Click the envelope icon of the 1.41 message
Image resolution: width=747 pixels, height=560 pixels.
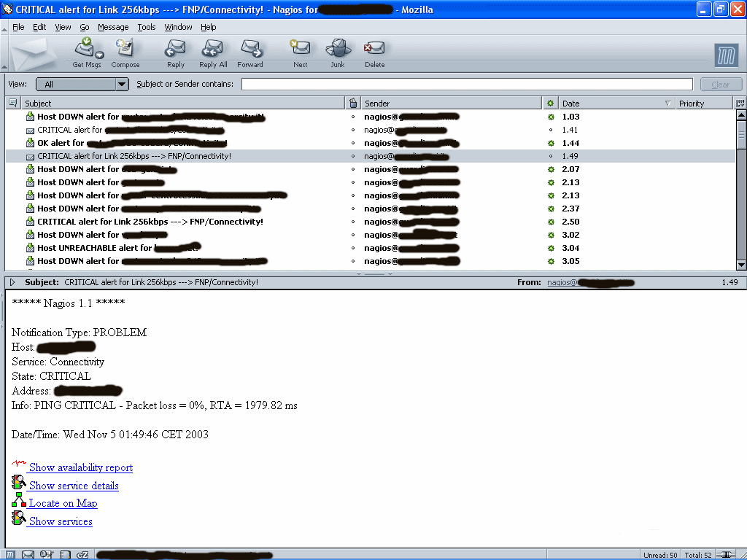pos(30,130)
